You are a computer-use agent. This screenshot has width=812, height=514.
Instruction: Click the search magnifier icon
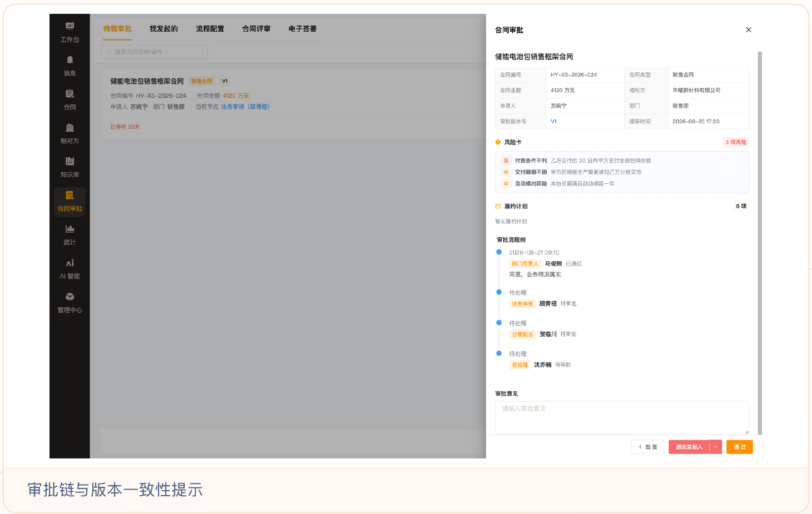pyautogui.click(x=109, y=52)
